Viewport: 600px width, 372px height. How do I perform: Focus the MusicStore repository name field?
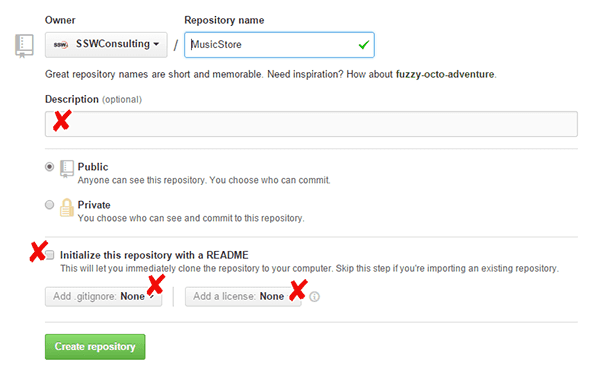click(x=279, y=45)
